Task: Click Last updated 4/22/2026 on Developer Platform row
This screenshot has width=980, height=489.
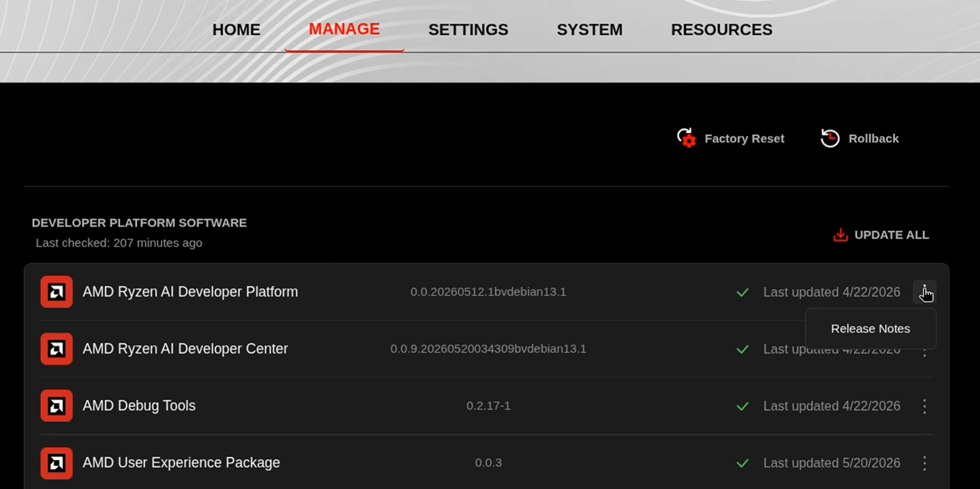Action: click(x=832, y=292)
